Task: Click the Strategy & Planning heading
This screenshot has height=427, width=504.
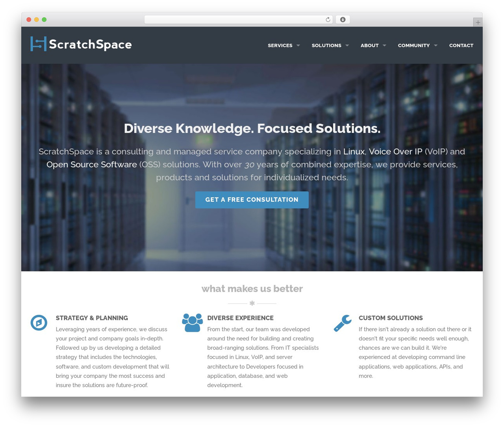Action: tap(92, 318)
